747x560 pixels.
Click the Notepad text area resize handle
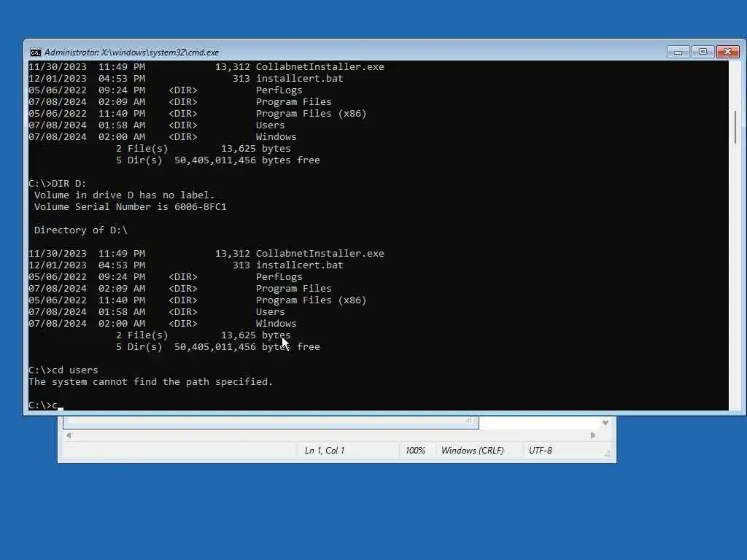[x=469, y=421]
